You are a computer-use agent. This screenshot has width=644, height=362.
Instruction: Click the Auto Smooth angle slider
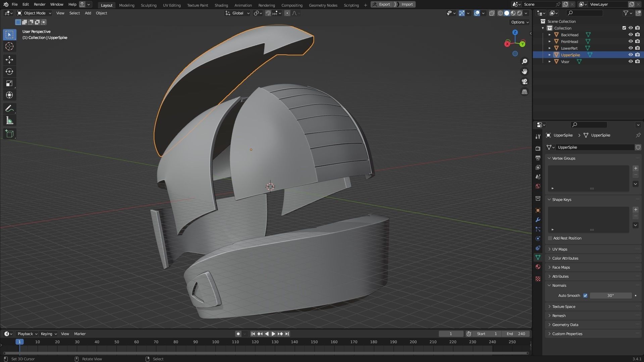[610, 296]
